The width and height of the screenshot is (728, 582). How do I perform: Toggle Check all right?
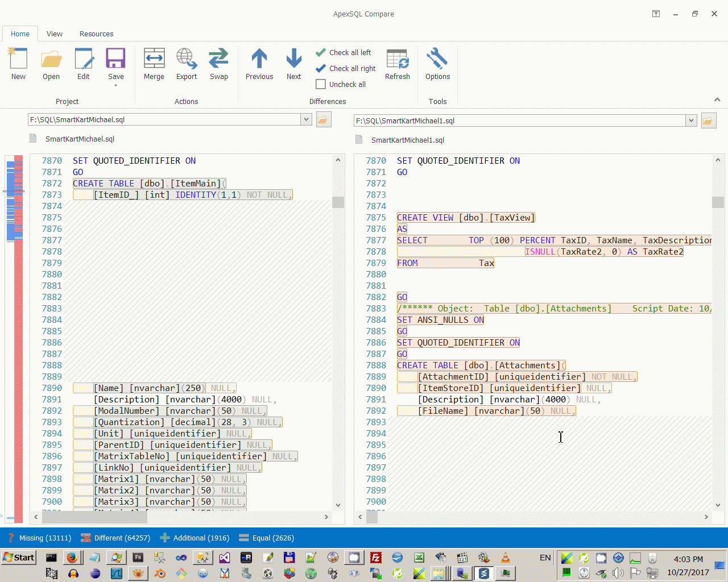346,68
